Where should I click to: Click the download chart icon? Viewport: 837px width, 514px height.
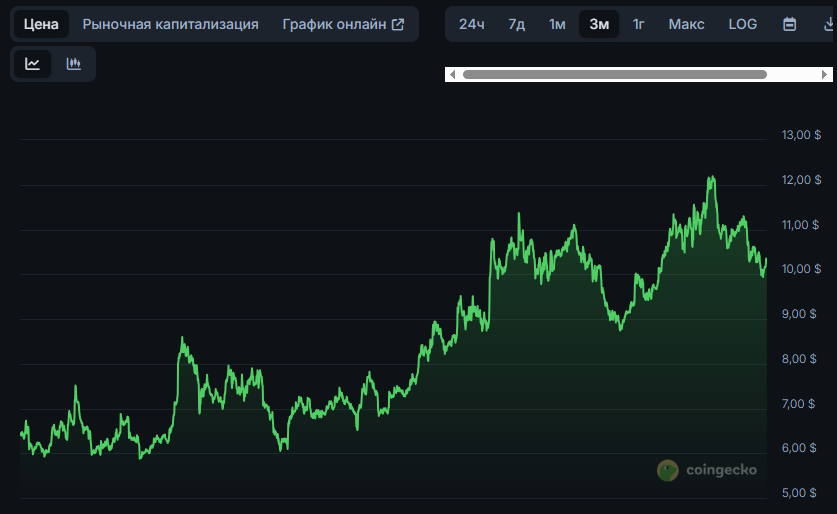[827, 24]
